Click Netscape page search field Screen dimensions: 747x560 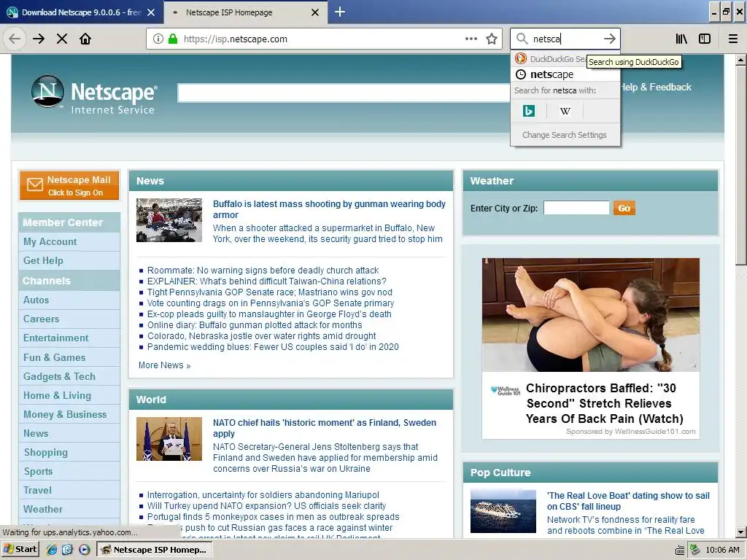(344, 93)
